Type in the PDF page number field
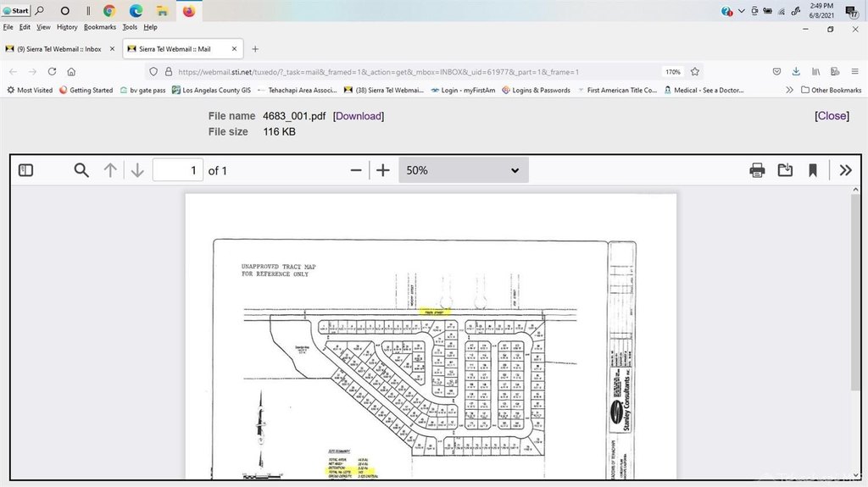Screen dimensions: 868x487 [x=178, y=170]
